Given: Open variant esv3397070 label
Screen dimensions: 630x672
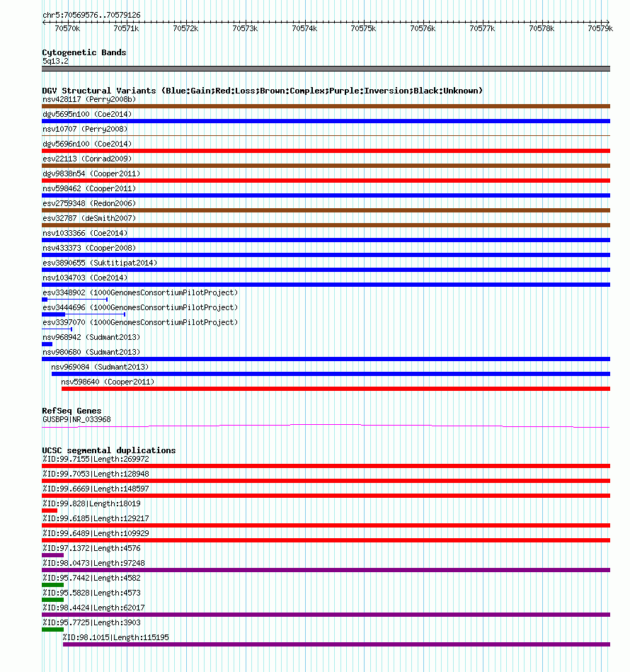Looking at the screenshot, I should [x=140, y=322].
